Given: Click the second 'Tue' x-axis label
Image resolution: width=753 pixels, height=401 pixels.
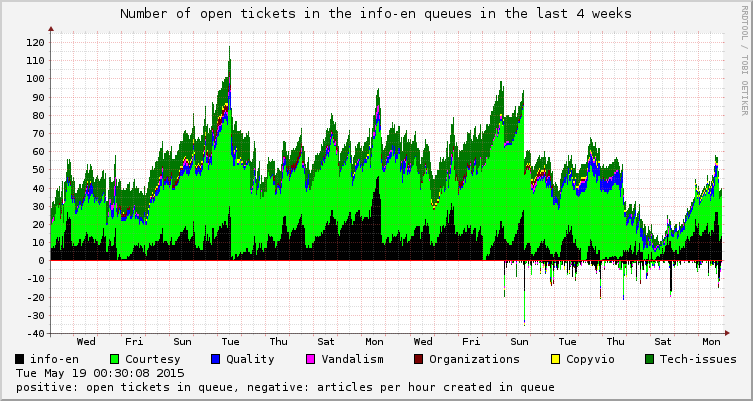Looking at the screenshot, I should click(567, 342).
